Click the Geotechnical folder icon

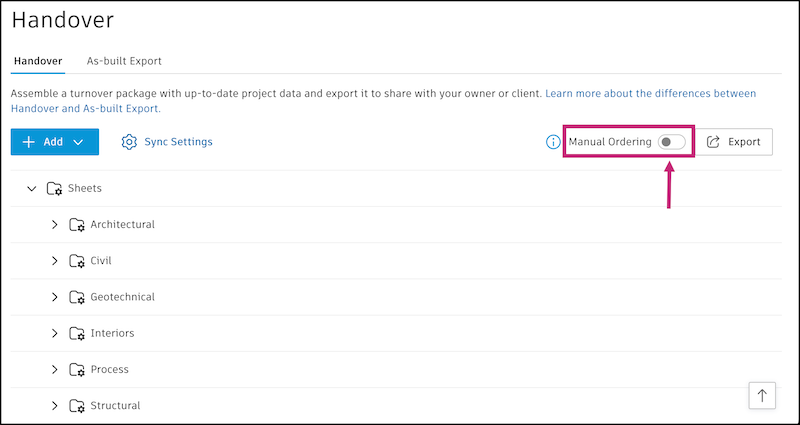click(78, 297)
